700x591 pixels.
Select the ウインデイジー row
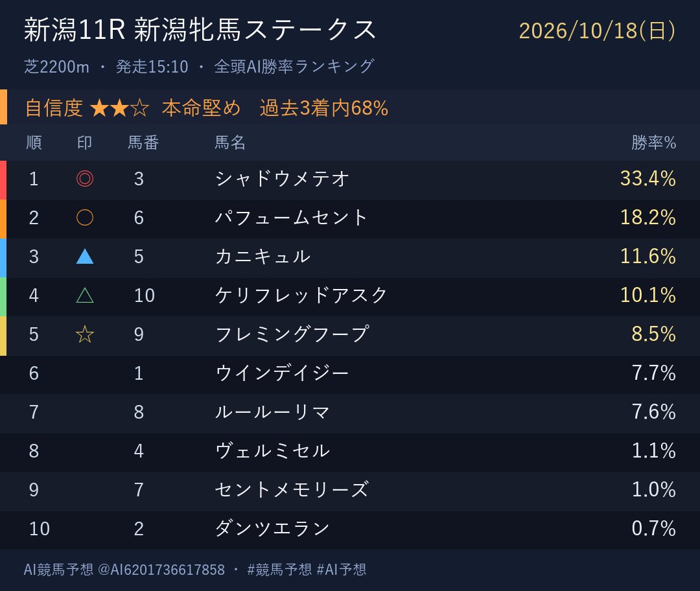350,375
